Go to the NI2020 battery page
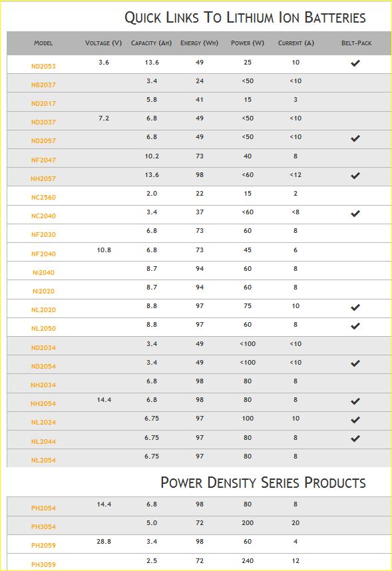Viewport: 392px width, 571px height. tap(43, 291)
